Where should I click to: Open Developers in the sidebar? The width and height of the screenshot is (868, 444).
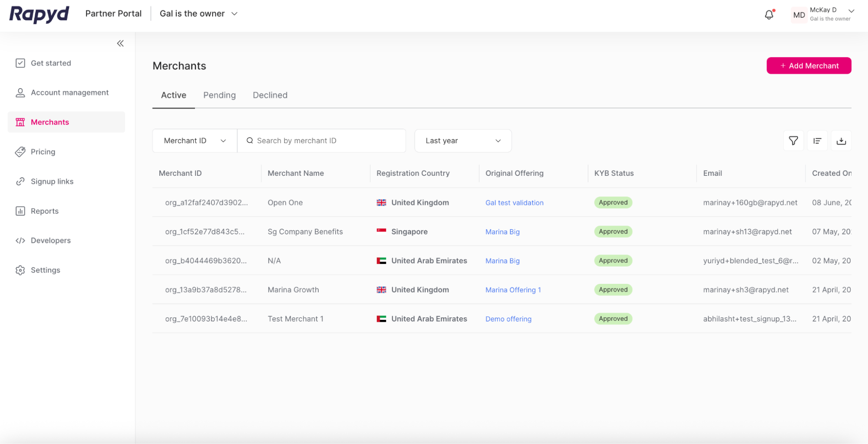[x=50, y=240]
